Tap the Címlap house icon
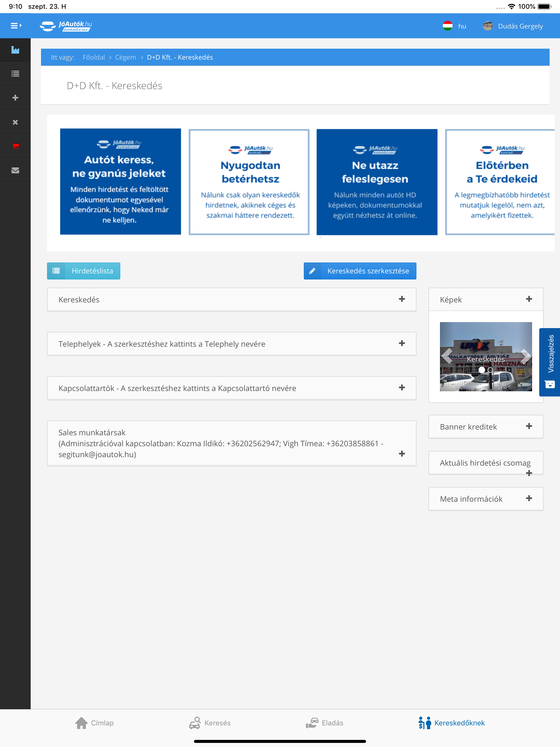 click(x=81, y=723)
